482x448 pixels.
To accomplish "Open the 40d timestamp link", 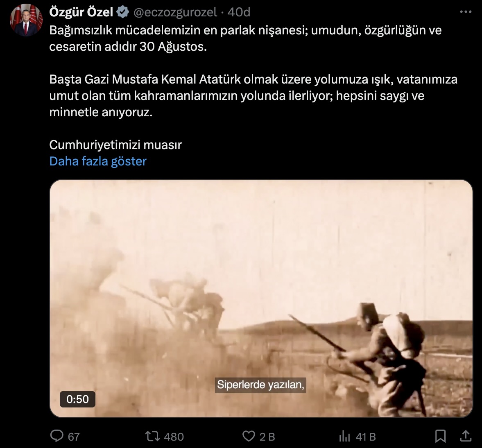I will click(x=239, y=12).
